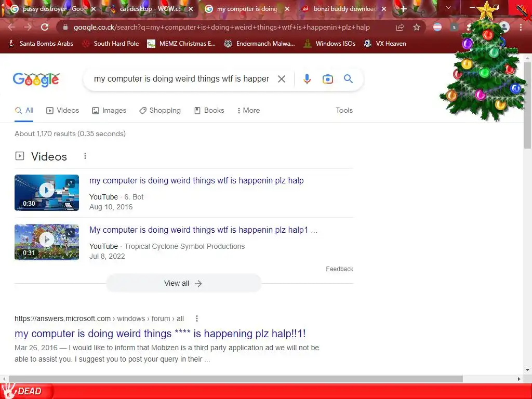Click inside the Google search text field

(181, 79)
